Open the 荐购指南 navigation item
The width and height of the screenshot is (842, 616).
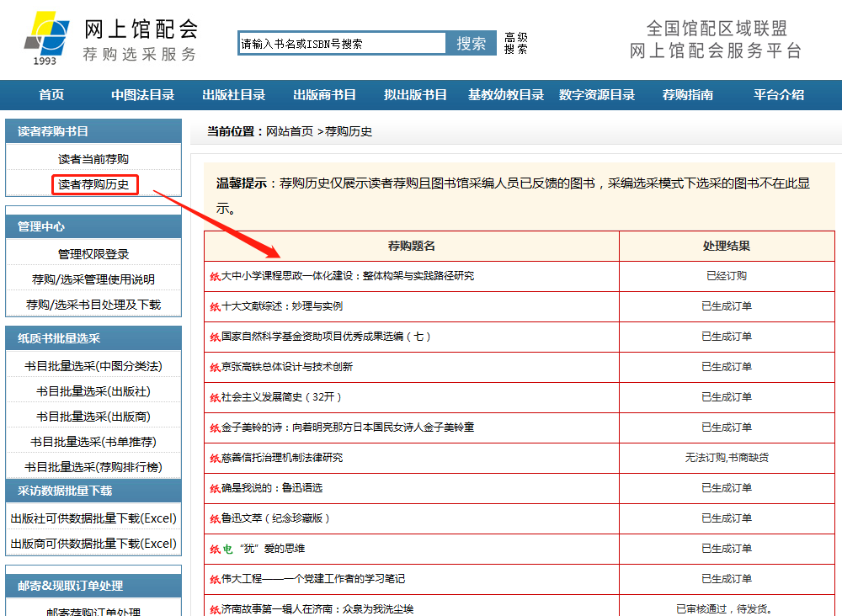(688, 95)
